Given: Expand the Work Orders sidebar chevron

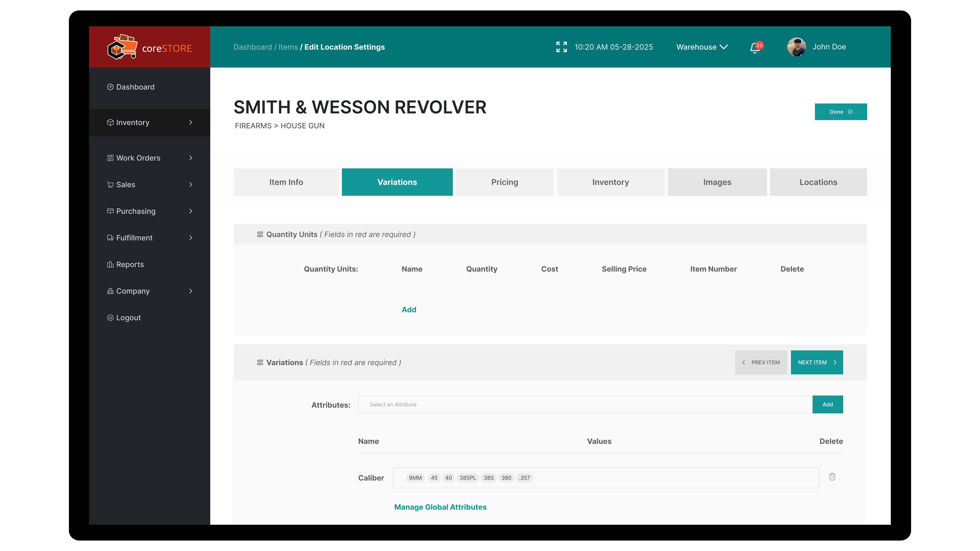Looking at the screenshot, I should click(191, 158).
